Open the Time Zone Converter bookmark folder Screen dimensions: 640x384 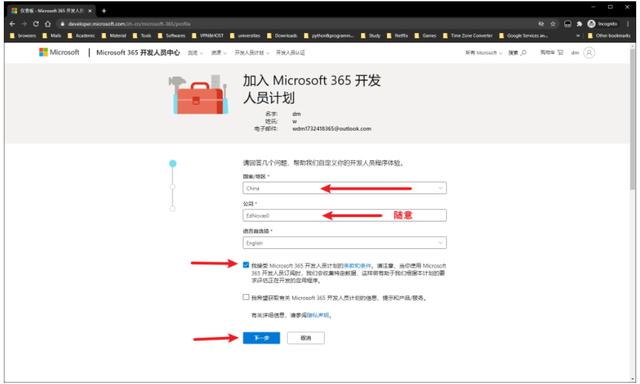468,36
